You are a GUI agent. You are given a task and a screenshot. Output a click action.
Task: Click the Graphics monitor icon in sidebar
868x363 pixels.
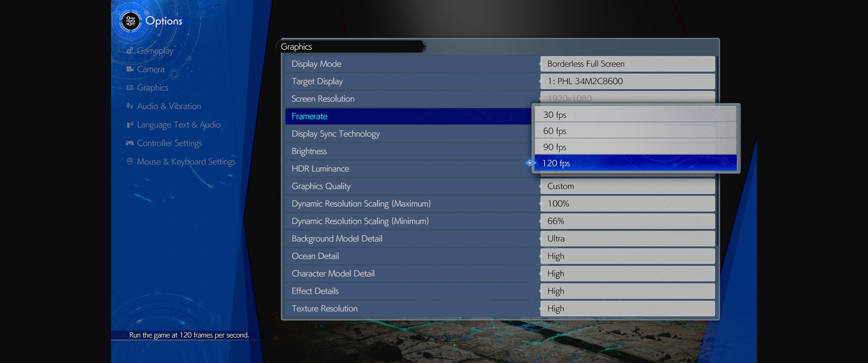click(x=129, y=87)
